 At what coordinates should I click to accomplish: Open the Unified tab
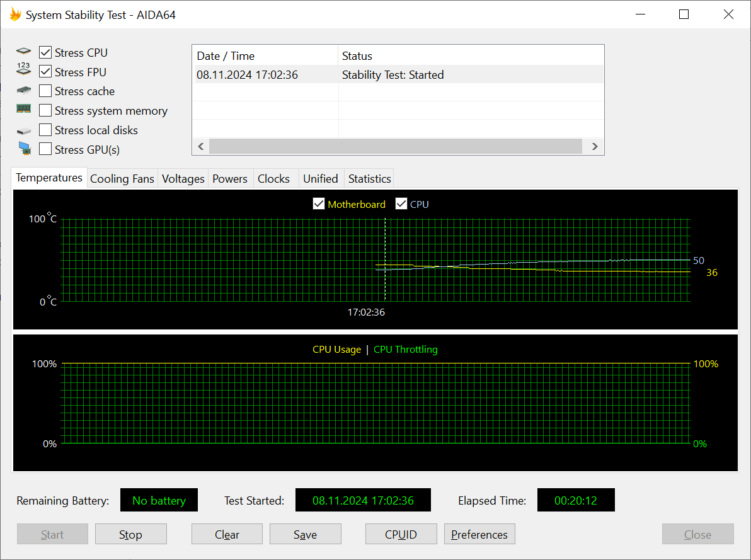point(321,179)
